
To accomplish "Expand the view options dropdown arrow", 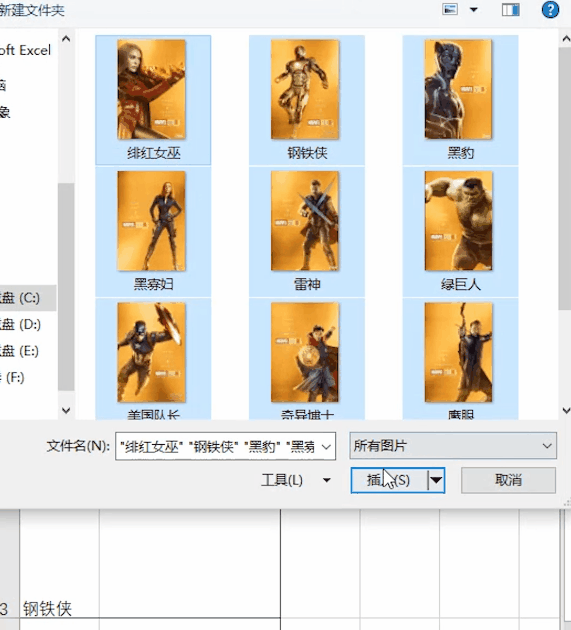I will 474,10.
